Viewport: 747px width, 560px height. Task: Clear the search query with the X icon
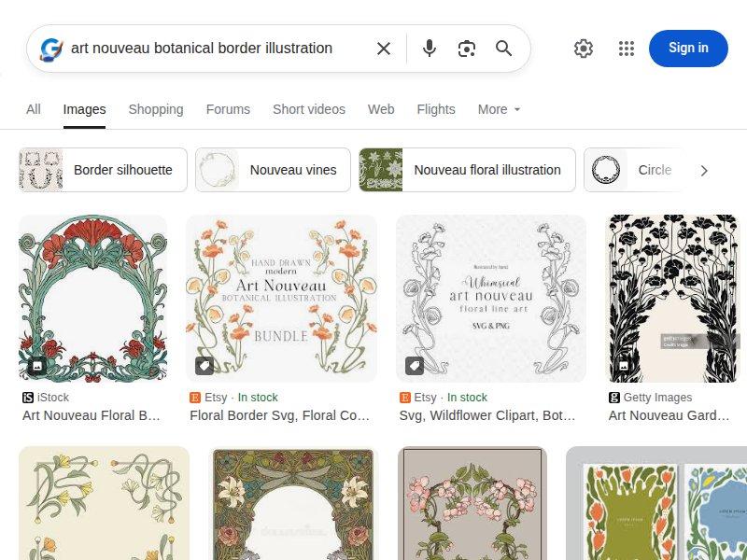point(383,49)
